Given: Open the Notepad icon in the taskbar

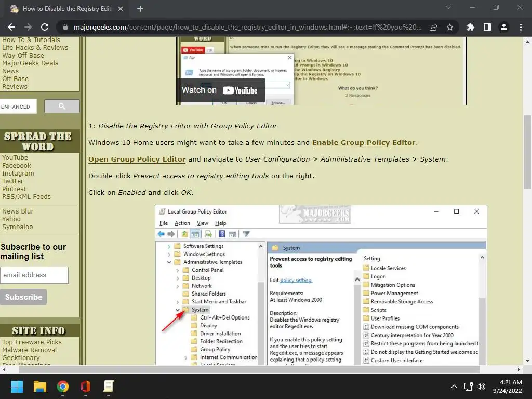Looking at the screenshot, I should point(108,387).
